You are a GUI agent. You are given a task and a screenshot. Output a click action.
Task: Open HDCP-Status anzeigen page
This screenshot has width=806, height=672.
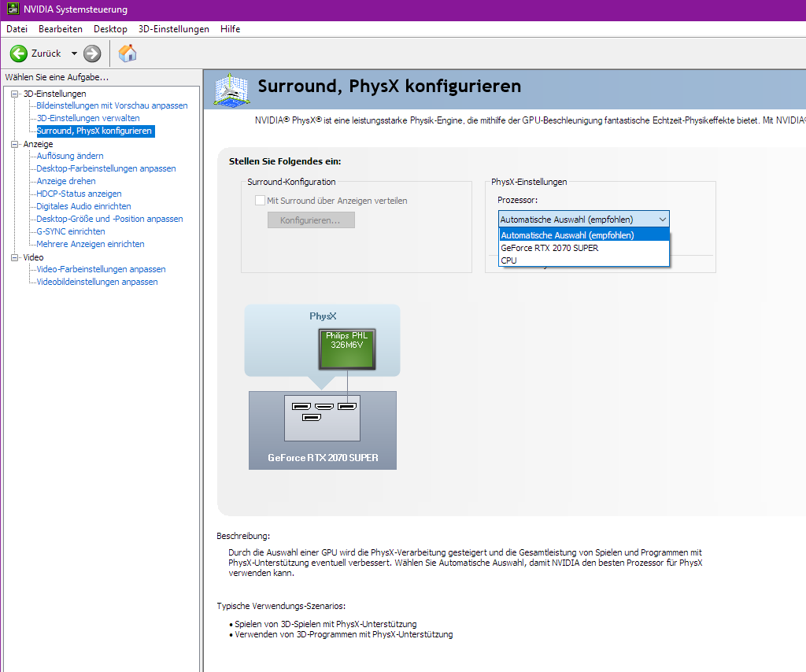(x=79, y=194)
